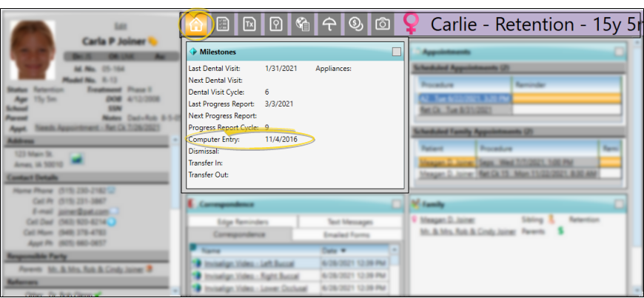Viewport: 644px width, 298px height.
Task: Open the Home tab icon
Action: coord(196,24)
